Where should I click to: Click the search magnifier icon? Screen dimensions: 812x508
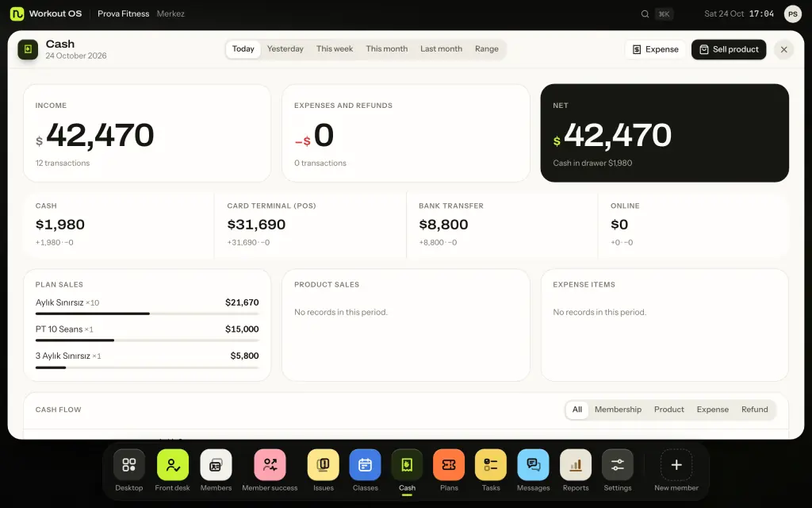645,14
